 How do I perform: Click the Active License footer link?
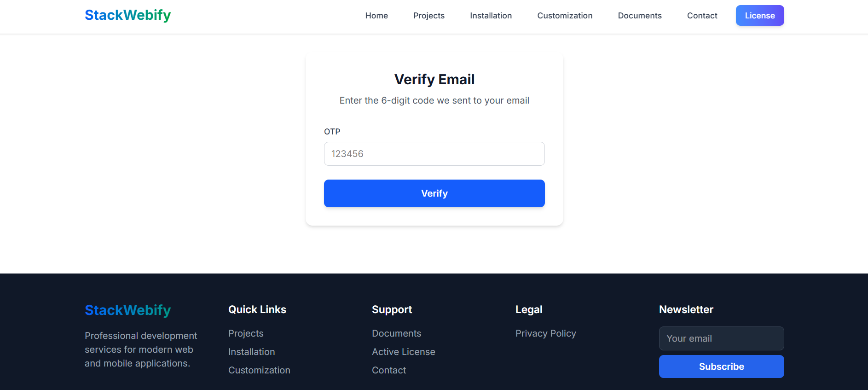(403, 352)
